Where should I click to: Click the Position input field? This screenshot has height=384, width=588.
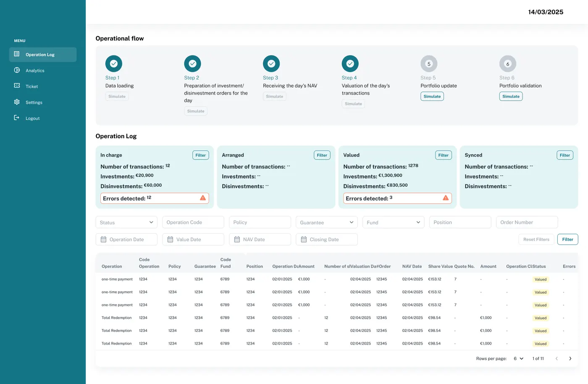[460, 222]
